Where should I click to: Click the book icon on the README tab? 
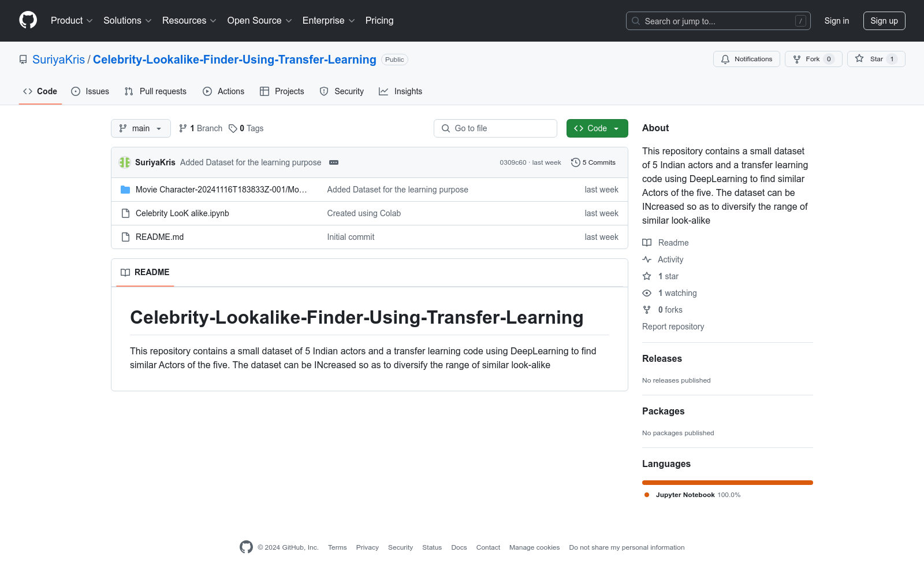[x=125, y=272]
